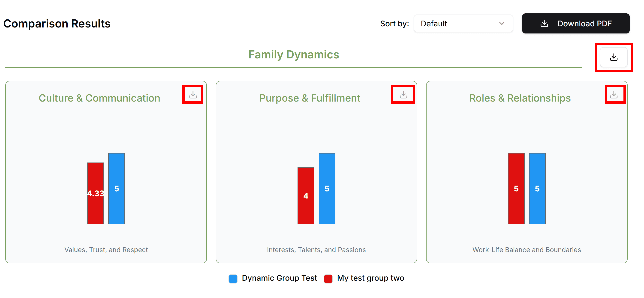Click the Culture & Communication card title
The image size is (644, 298).
tap(99, 98)
